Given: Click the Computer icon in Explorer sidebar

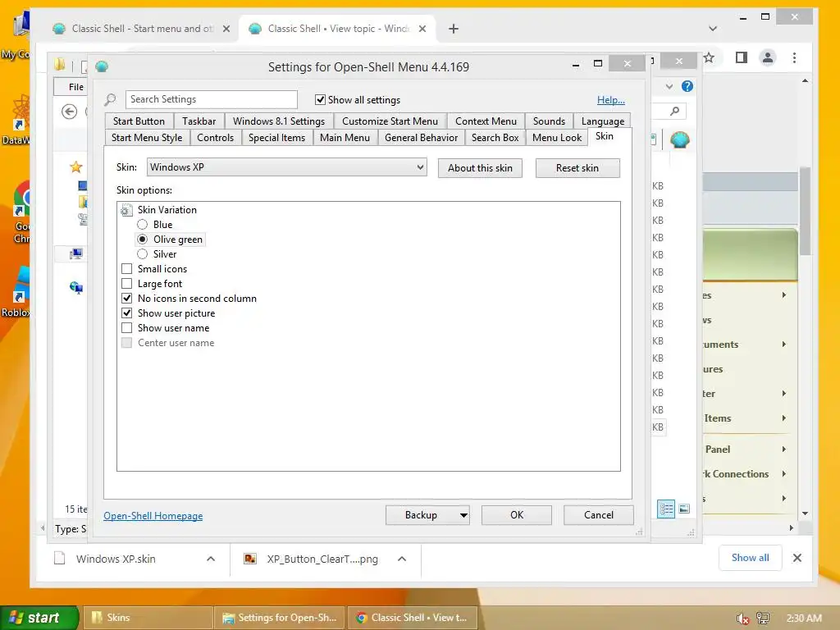Looking at the screenshot, I should click(x=76, y=253).
